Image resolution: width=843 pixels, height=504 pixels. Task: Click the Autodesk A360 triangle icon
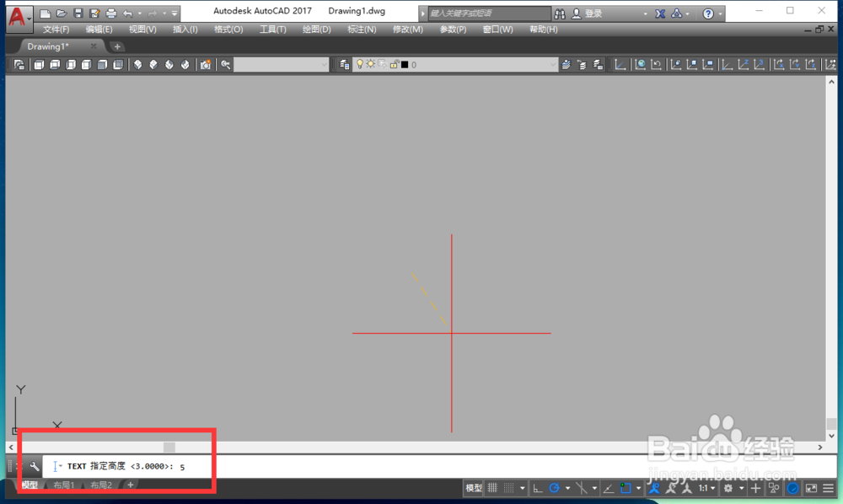pyautogui.click(x=677, y=14)
